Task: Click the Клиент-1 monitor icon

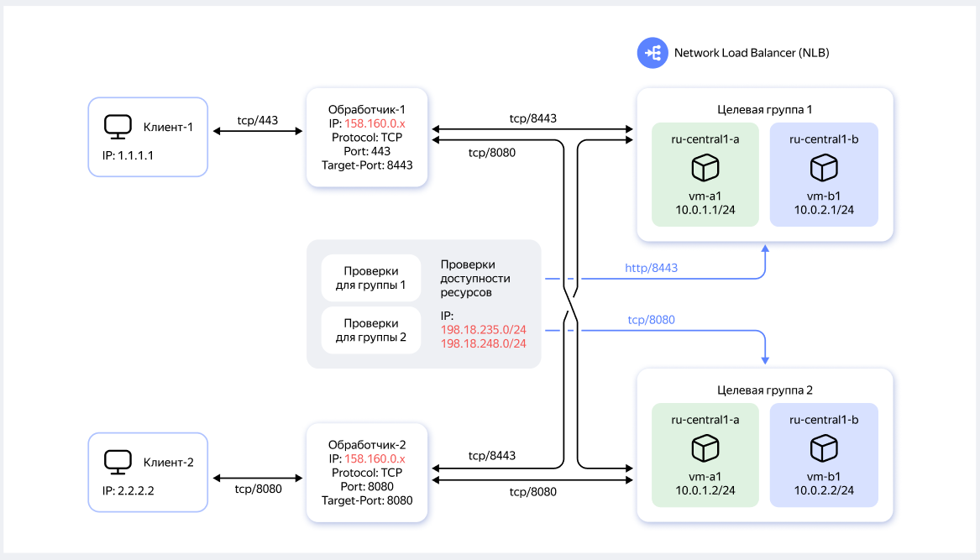Action: point(118,127)
